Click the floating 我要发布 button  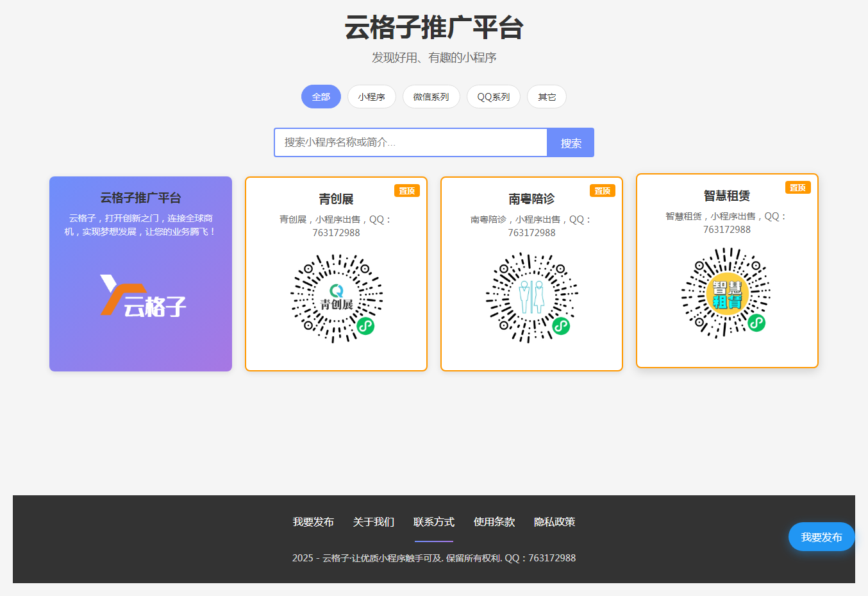click(x=821, y=537)
